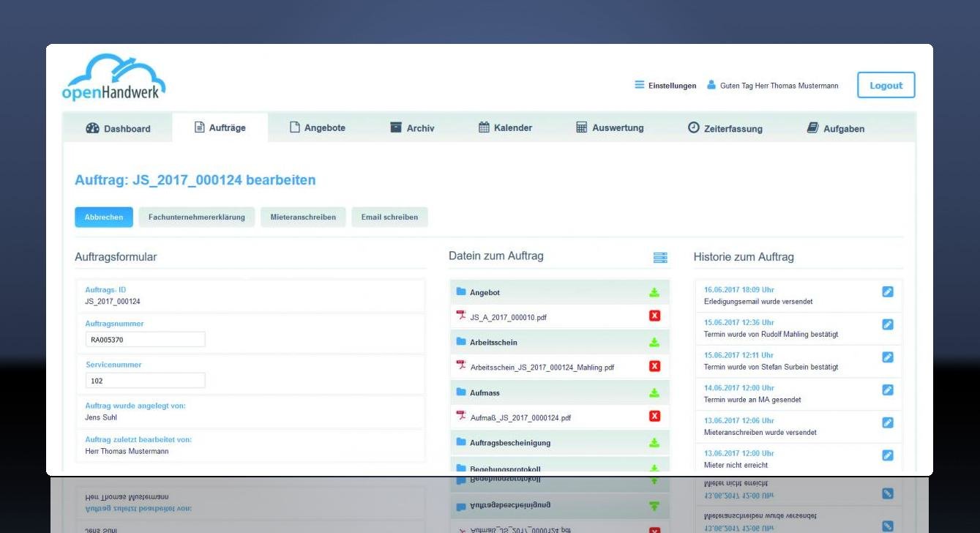Image resolution: width=980 pixels, height=533 pixels.
Task: Click Mieteranschreiben button
Action: point(303,217)
